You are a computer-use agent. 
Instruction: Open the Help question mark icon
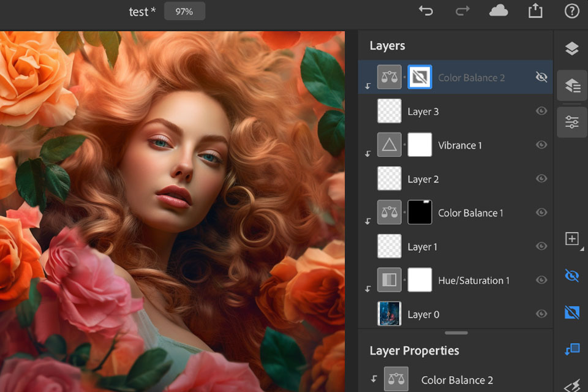(x=571, y=11)
